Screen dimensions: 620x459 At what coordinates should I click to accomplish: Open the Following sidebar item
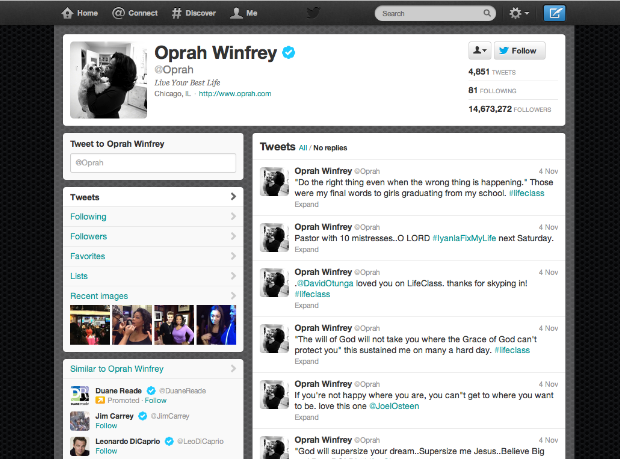[x=153, y=217]
